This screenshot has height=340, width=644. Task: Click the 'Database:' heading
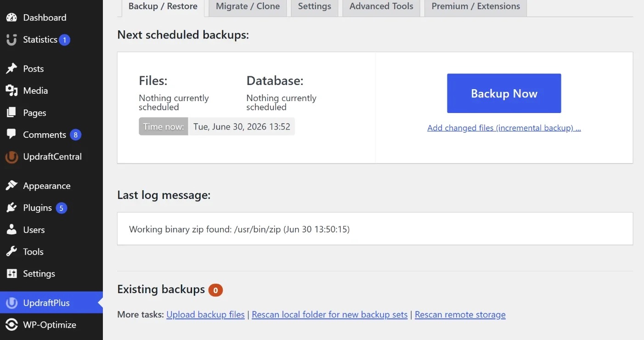(275, 81)
